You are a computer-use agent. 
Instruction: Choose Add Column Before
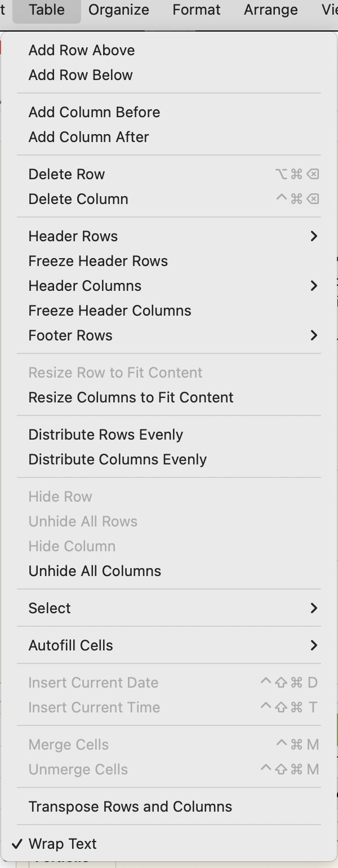(94, 112)
